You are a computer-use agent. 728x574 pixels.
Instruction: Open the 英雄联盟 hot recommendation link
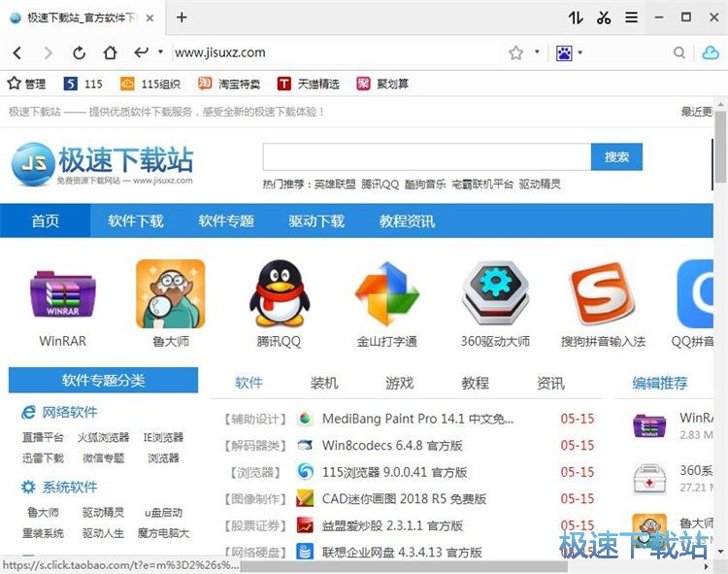tap(335, 185)
